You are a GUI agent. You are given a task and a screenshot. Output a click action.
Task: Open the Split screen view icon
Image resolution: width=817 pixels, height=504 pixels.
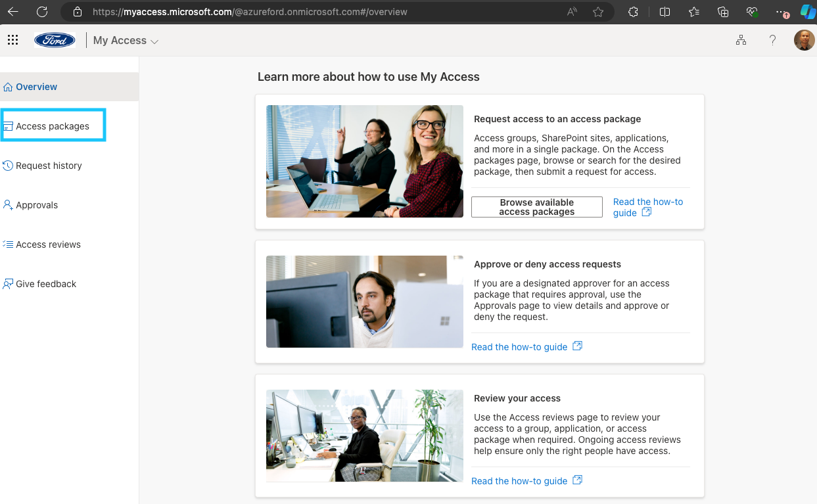pyautogui.click(x=665, y=12)
